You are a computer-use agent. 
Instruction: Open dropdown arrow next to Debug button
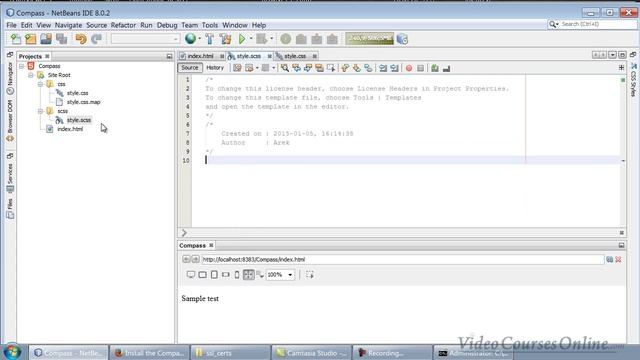[x=271, y=39]
